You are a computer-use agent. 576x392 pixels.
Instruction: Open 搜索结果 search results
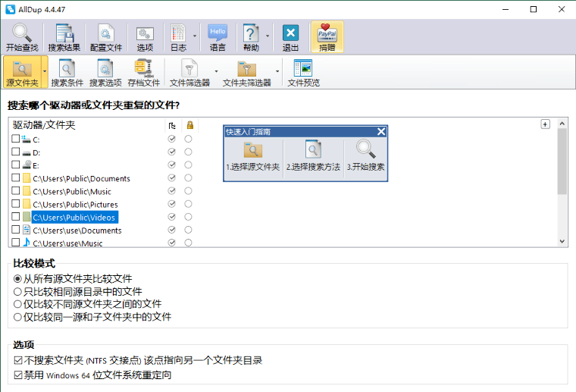click(x=64, y=36)
